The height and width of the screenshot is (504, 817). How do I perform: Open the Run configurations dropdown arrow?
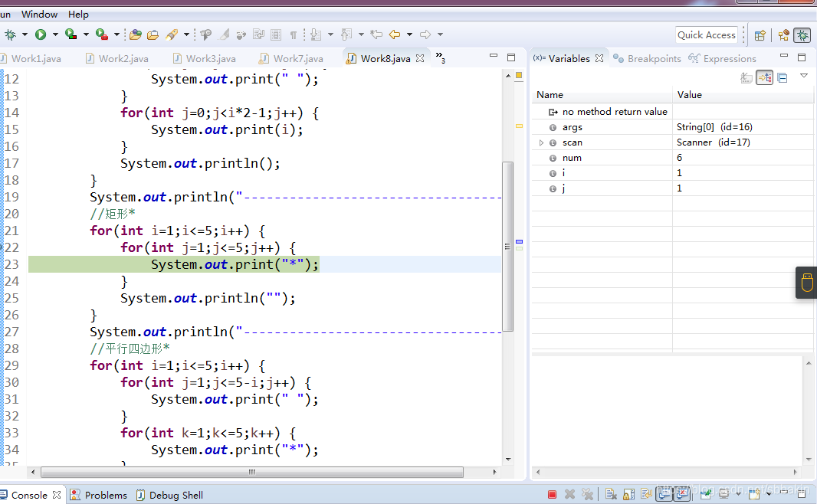tap(55, 35)
